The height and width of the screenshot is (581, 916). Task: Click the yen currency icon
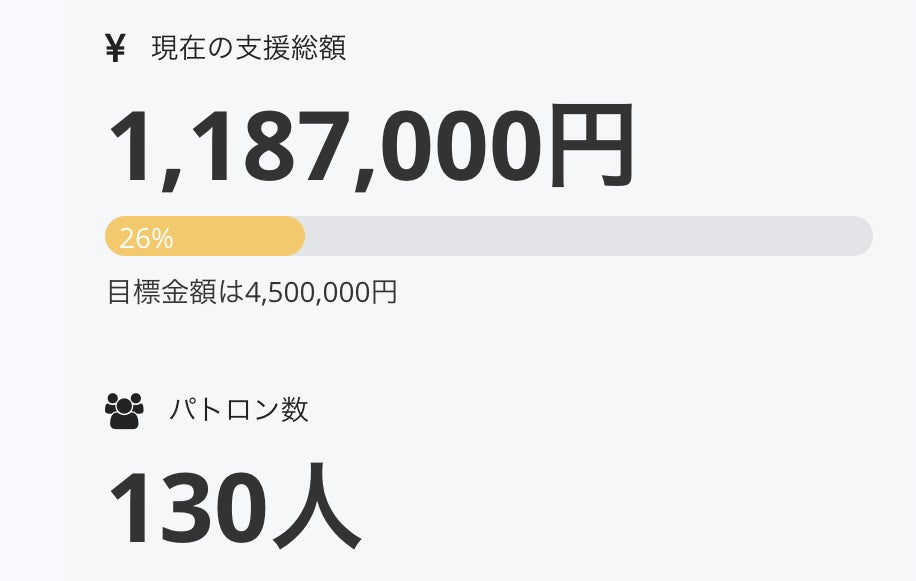115,48
